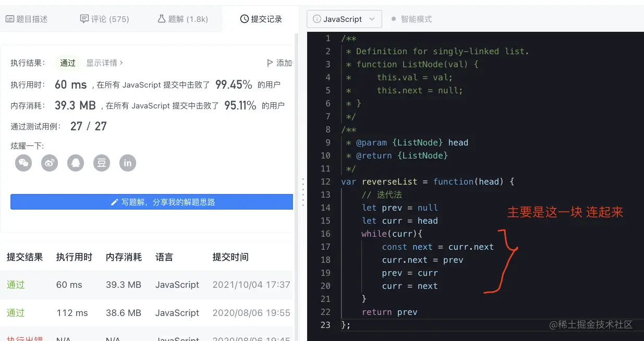Place cursor on 'while(curr){' line

[392, 234]
